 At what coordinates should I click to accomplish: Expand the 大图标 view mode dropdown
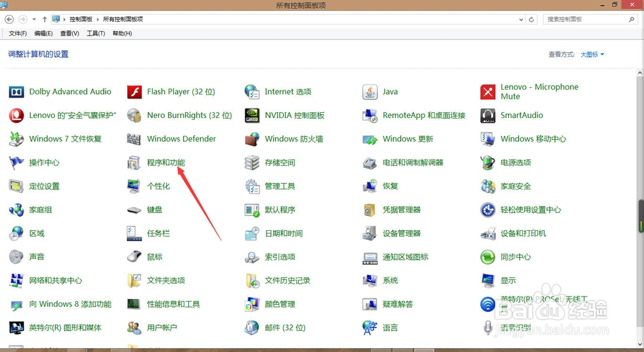(x=592, y=54)
